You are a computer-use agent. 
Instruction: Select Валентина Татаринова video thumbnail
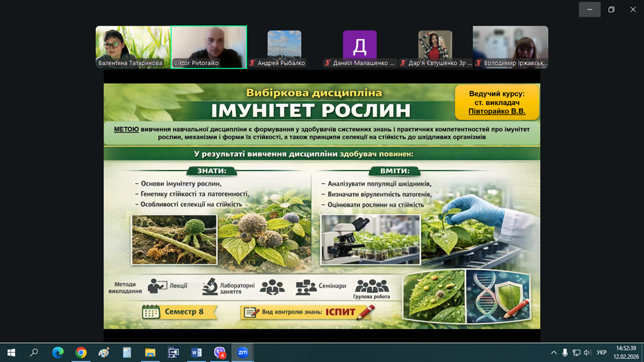click(133, 47)
